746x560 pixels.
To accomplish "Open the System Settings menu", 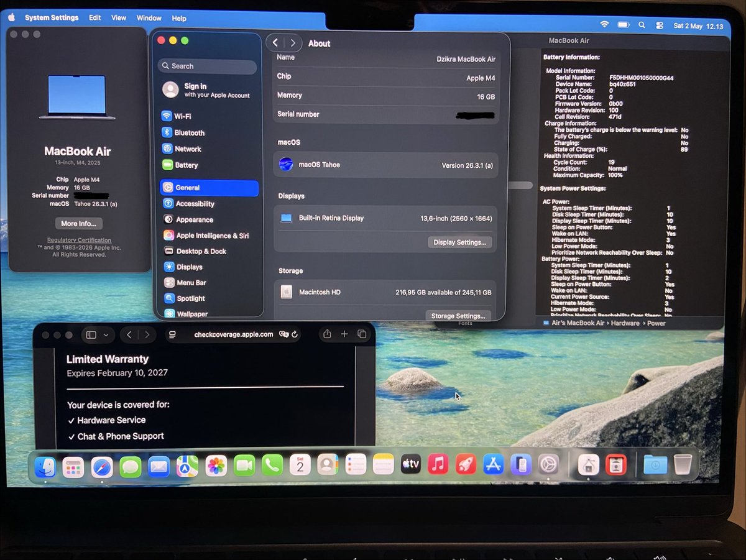I will [x=52, y=18].
